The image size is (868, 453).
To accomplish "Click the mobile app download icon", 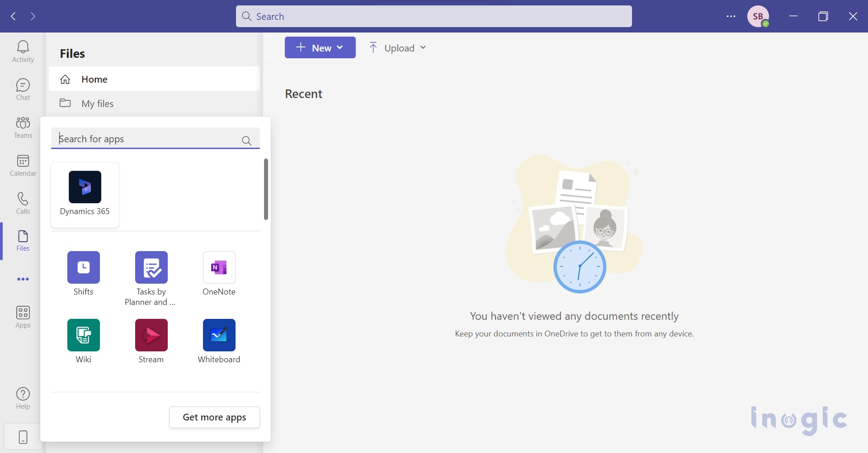I will coord(23,437).
